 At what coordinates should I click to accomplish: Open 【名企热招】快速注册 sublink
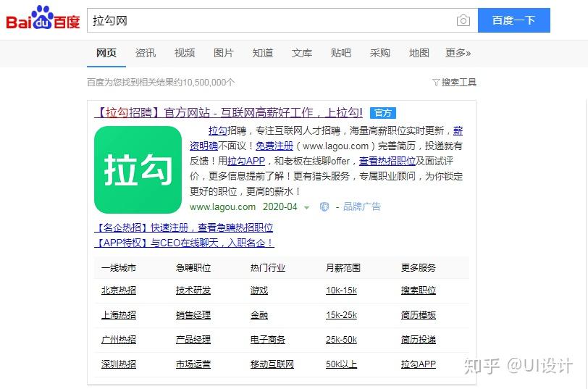(184, 227)
